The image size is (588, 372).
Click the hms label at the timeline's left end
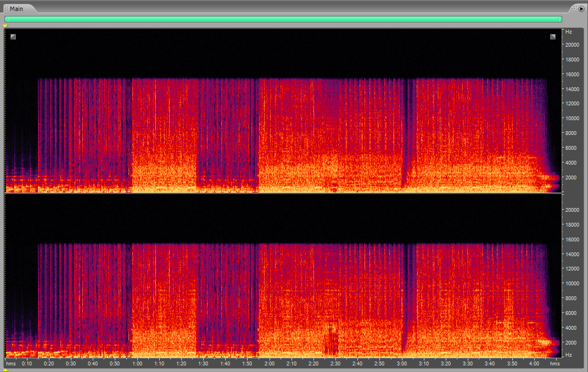point(11,364)
